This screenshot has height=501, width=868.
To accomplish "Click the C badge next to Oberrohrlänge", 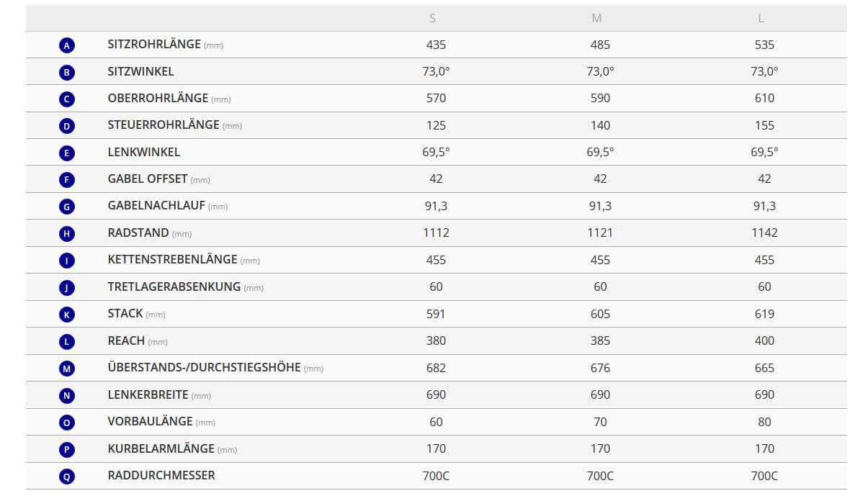I will [67, 99].
